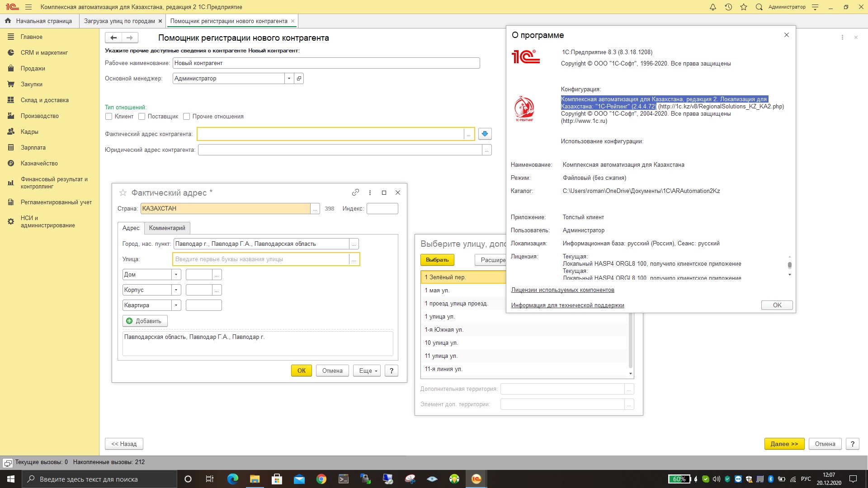Screen dimensions: 868x488
Task: Expand the Основной менеджер dropdown
Action: coord(289,78)
